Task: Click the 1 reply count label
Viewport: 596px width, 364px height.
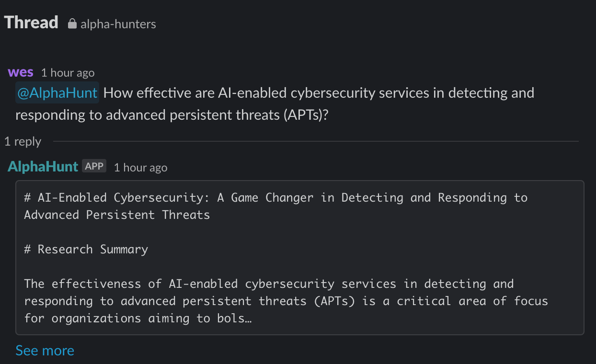Action: coord(23,141)
